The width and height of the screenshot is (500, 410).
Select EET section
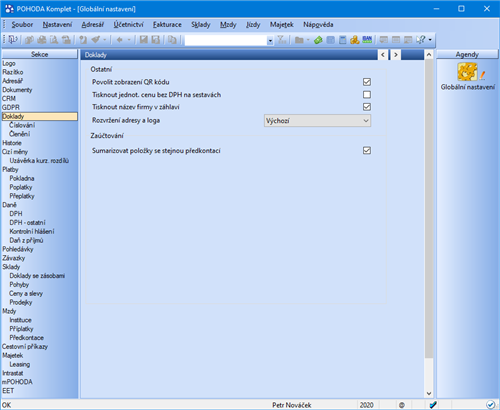pos(8,391)
